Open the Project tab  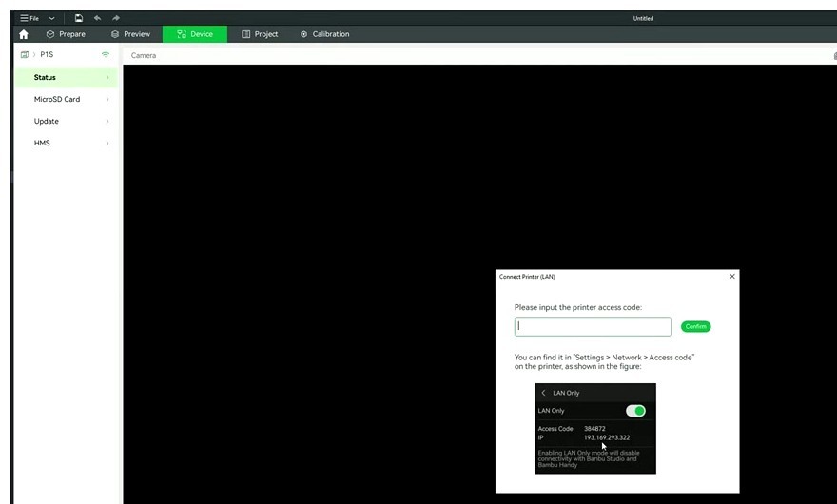(x=260, y=34)
